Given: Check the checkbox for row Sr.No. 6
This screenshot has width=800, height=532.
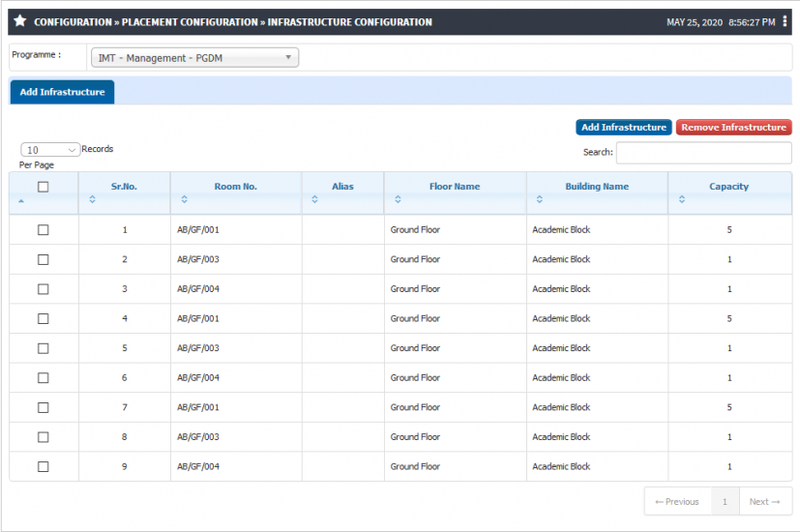Looking at the screenshot, I should (x=44, y=378).
